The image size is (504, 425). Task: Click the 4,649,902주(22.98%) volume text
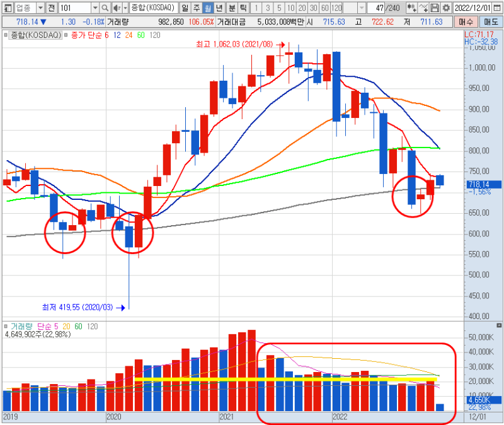pyautogui.click(x=38, y=334)
